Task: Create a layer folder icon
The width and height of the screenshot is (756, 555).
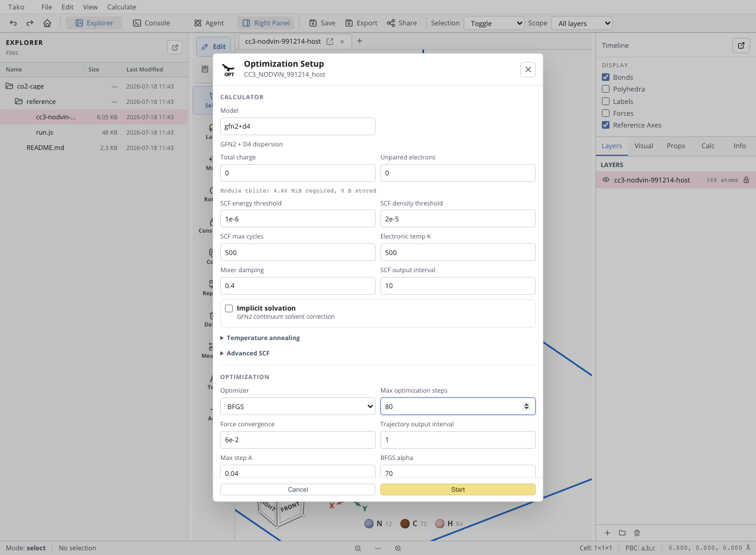Action: point(622,533)
